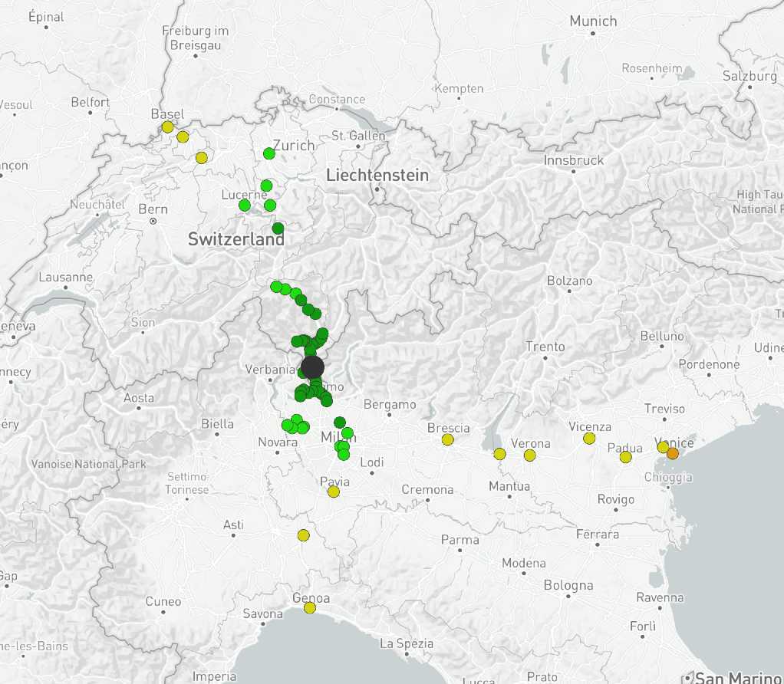Select the dark green marker below Switzerland label

click(x=278, y=228)
